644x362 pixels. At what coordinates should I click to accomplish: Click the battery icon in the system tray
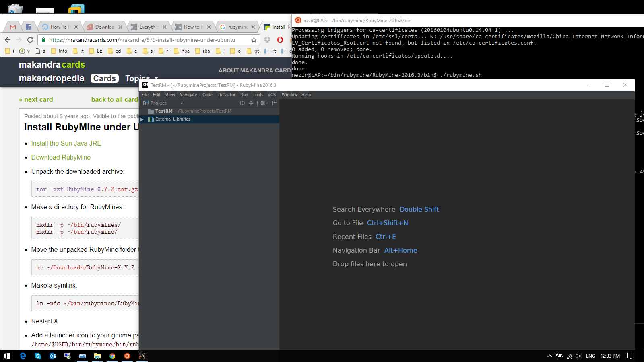559,356
